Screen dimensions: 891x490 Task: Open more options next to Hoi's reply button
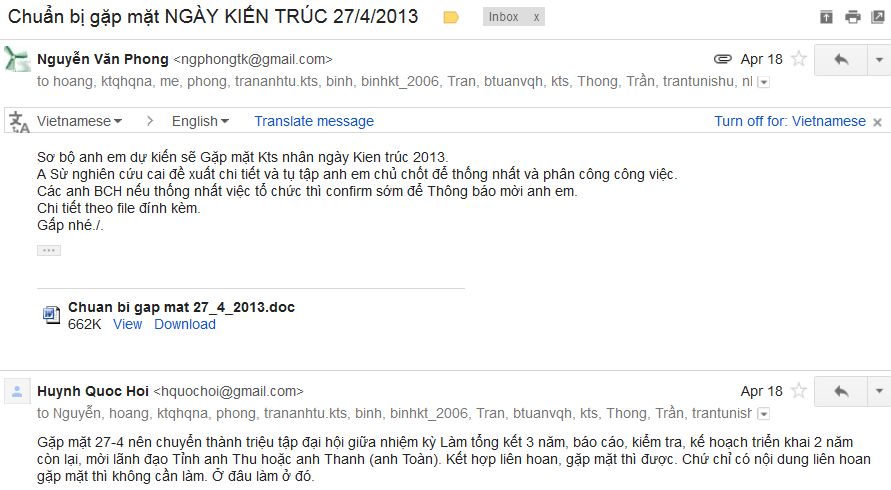pyautogui.click(x=879, y=391)
